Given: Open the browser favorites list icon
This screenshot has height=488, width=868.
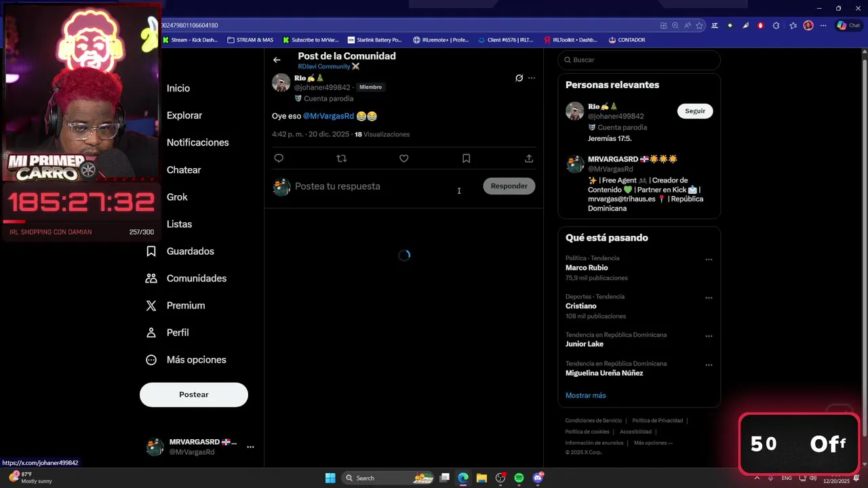Looking at the screenshot, I should tap(793, 26).
